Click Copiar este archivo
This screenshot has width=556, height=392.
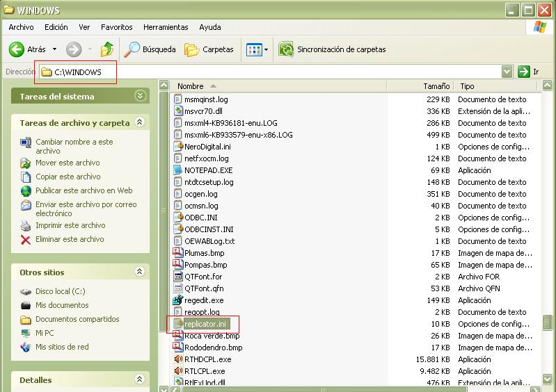coord(68,177)
